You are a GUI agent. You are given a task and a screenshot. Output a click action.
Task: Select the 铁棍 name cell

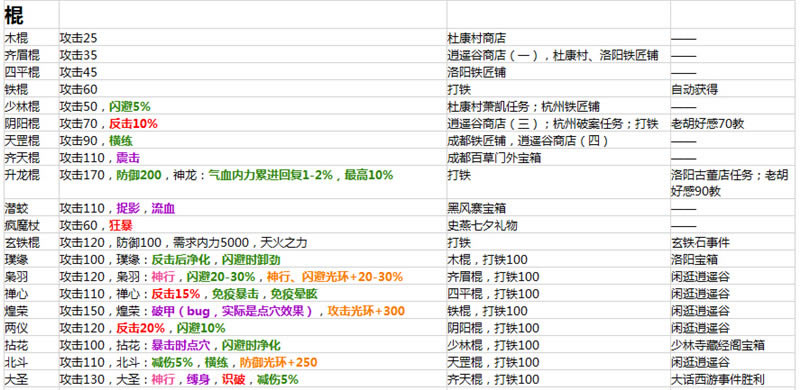tap(31, 89)
